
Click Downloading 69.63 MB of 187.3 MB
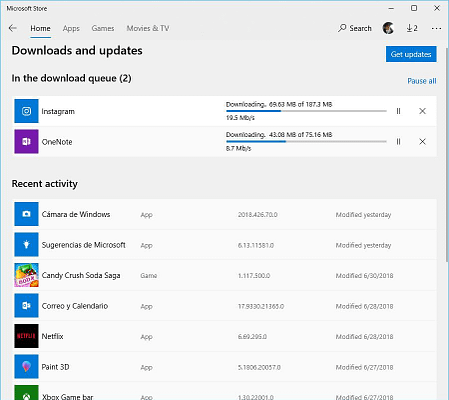279,104
